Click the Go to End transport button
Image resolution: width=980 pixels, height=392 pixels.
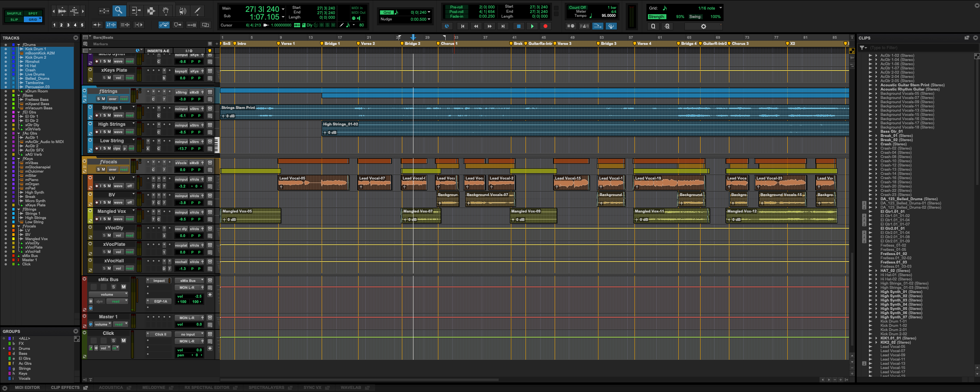(x=503, y=26)
